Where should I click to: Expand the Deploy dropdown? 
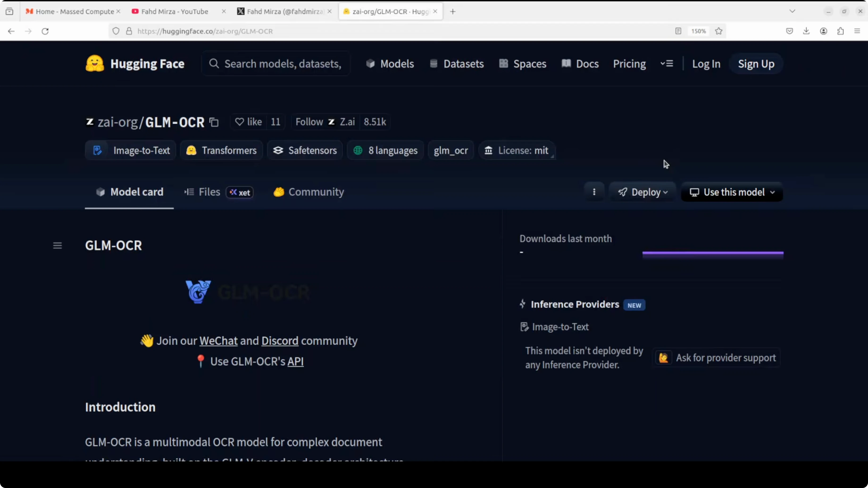point(643,192)
